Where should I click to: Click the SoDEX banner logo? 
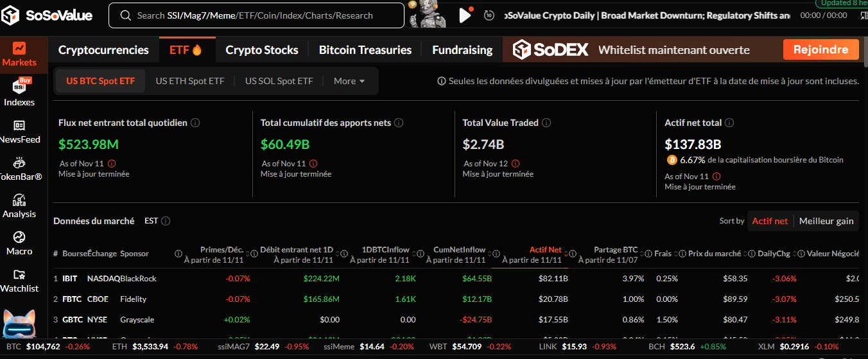(550, 49)
